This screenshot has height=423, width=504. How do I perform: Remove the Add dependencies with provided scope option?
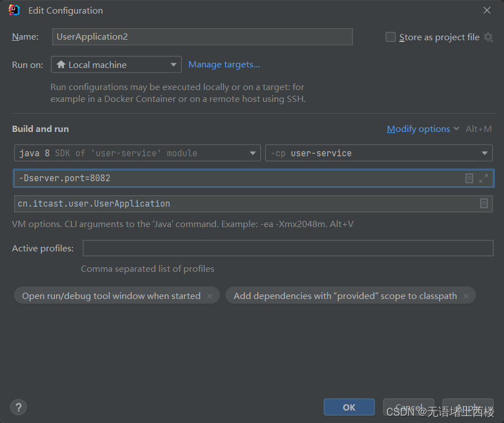click(466, 296)
